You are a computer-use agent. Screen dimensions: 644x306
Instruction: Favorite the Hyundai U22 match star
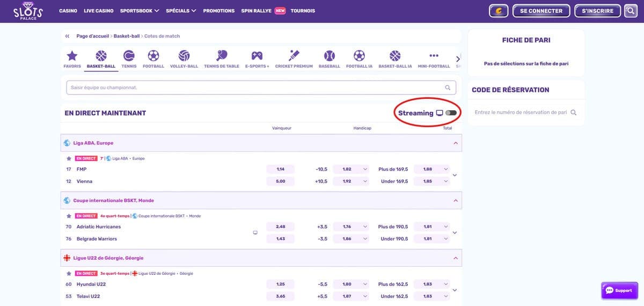69,273
